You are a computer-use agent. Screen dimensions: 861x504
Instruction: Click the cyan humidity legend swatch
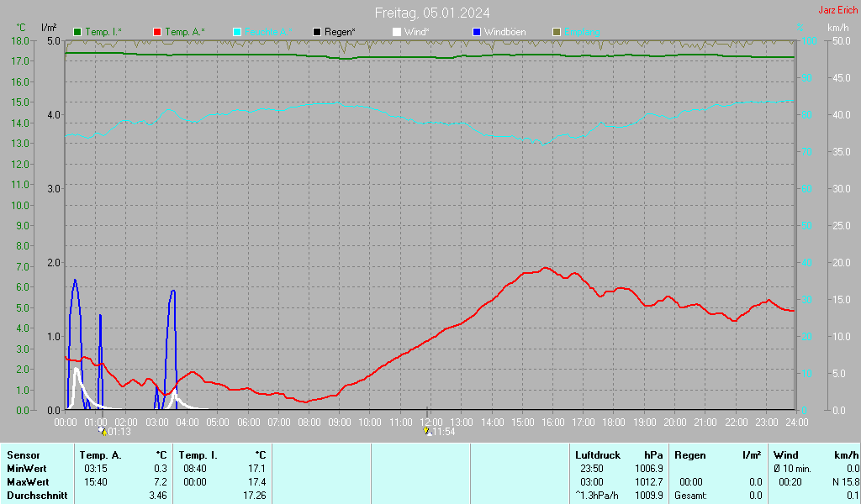tap(237, 32)
